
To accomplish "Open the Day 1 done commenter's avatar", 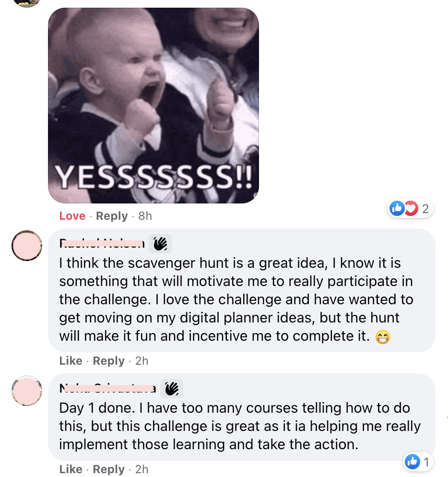I will (27, 391).
